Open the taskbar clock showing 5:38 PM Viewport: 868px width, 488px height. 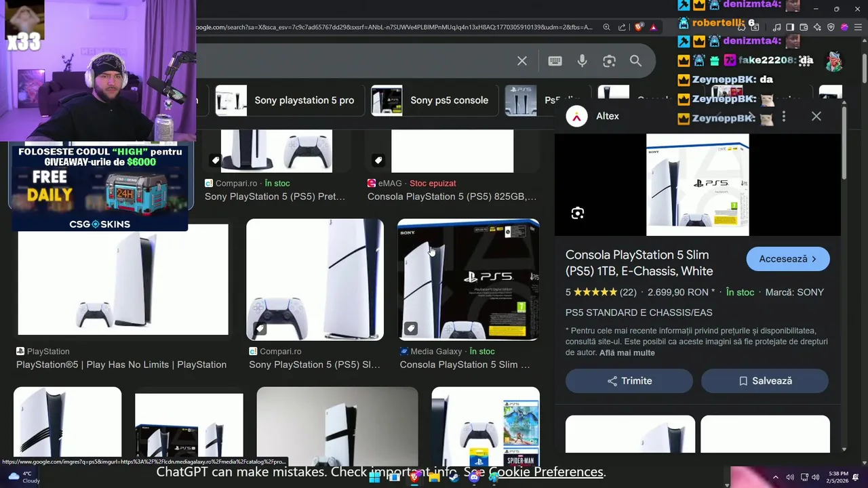pyautogui.click(x=837, y=477)
